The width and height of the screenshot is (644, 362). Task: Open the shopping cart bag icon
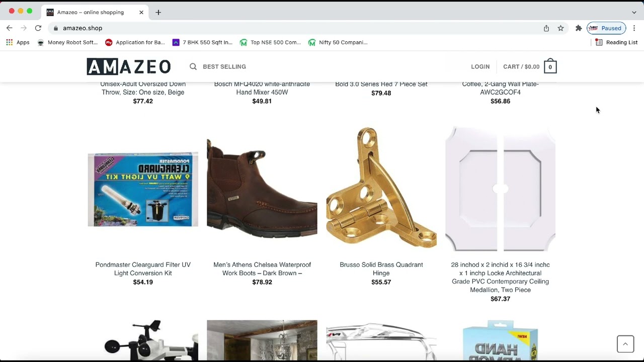550,66
